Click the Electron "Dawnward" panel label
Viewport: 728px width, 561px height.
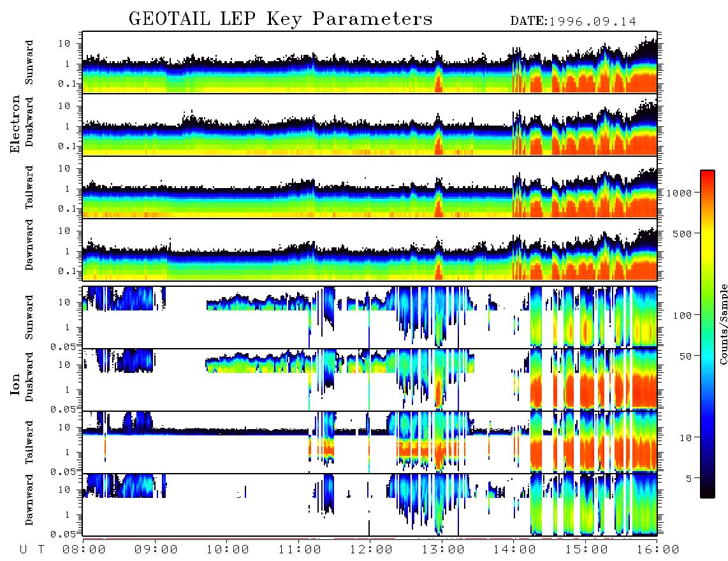pyautogui.click(x=29, y=245)
